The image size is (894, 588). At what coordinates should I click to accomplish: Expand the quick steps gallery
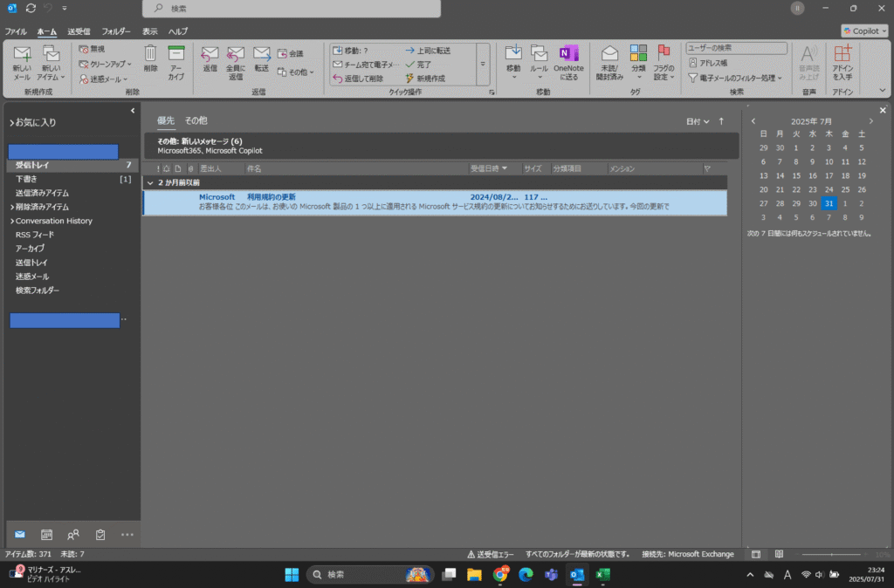tap(483, 65)
